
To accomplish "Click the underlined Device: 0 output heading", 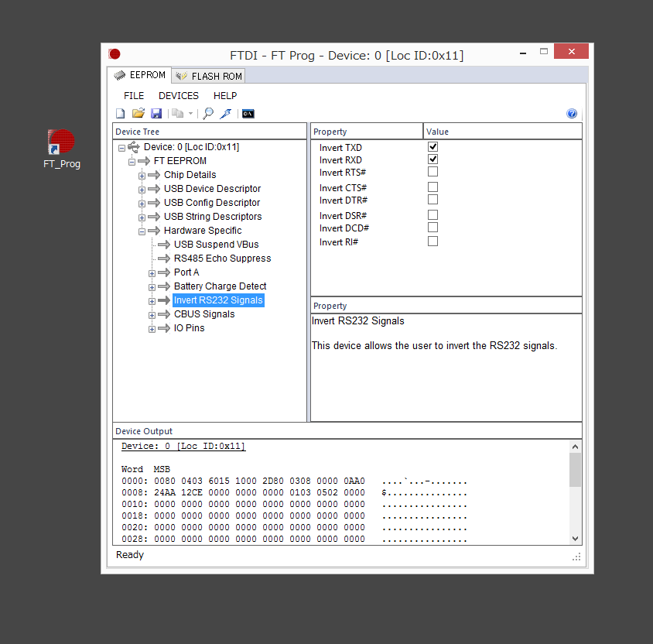I will 183,446.
